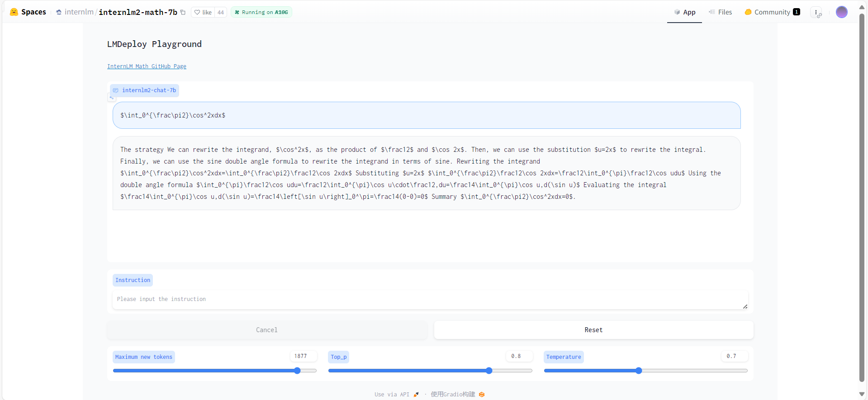Viewport: 868px width, 400px height.
Task: Click the Maximum new tokens label
Action: click(x=143, y=357)
